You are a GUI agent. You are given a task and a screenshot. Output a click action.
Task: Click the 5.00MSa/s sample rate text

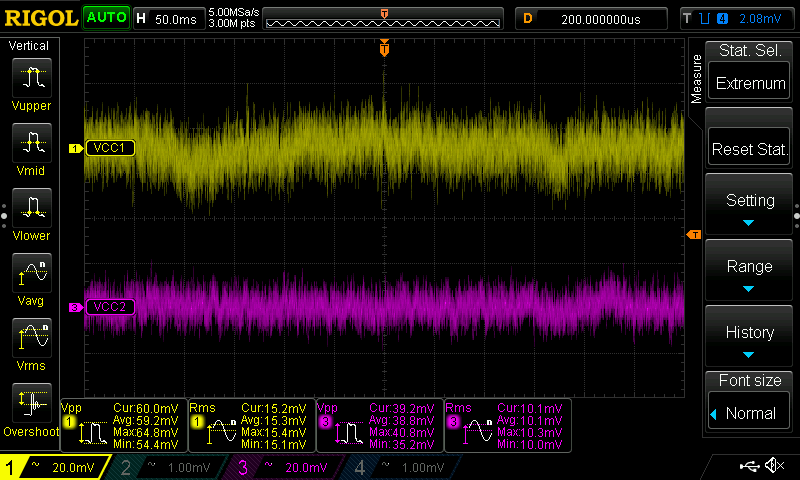234,12
